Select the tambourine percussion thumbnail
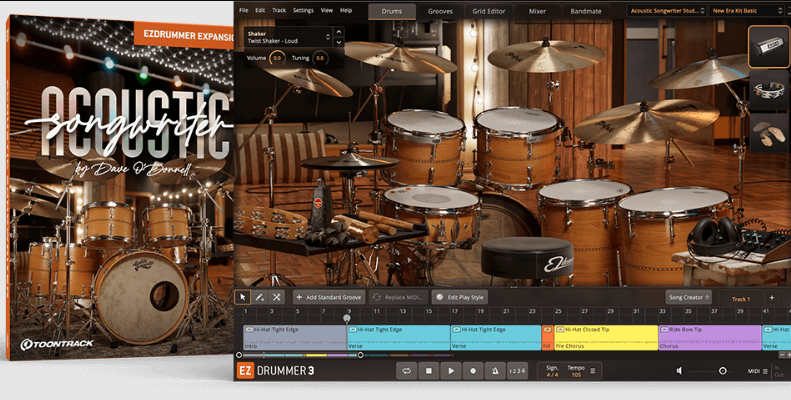This screenshot has height=400, width=791. tap(768, 90)
